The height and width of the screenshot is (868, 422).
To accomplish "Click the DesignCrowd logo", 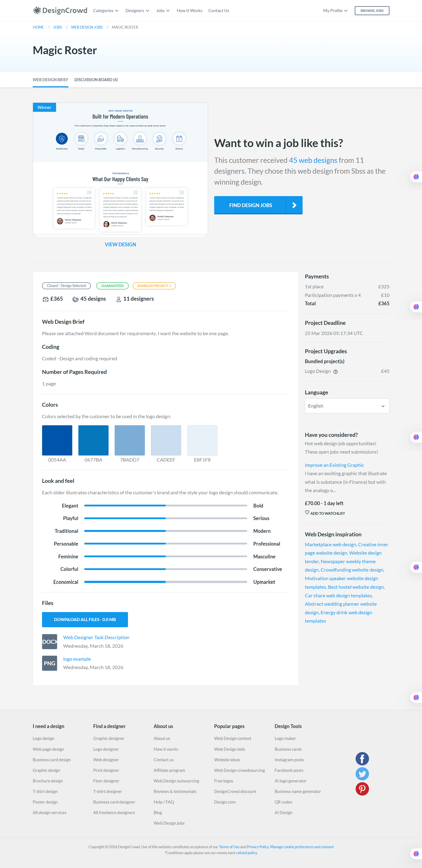I will click(x=60, y=10).
